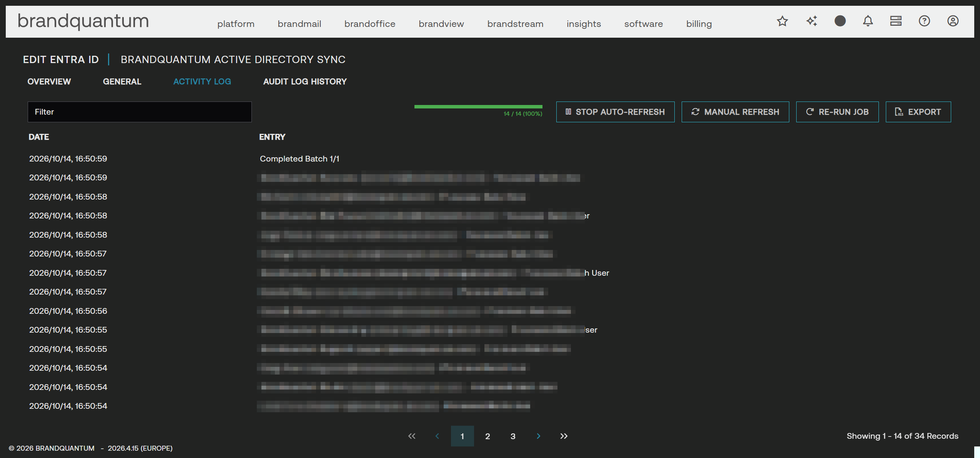
Task: Open the brandoffice menu
Action: (x=370, y=24)
